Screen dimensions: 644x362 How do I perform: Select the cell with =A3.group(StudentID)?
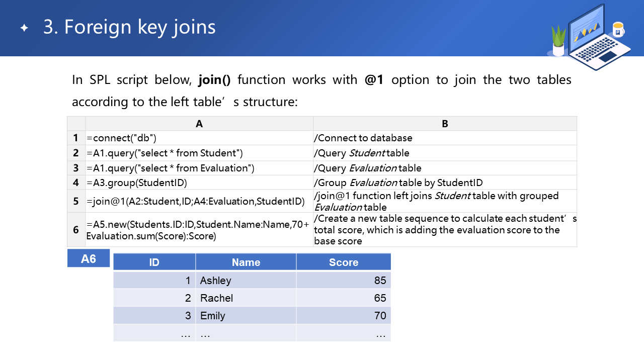199,183
